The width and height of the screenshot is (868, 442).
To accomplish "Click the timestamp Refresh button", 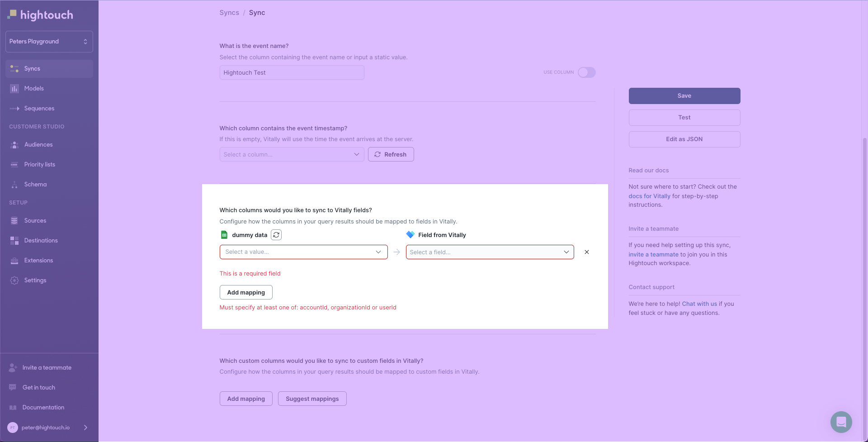I will pyautogui.click(x=391, y=154).
